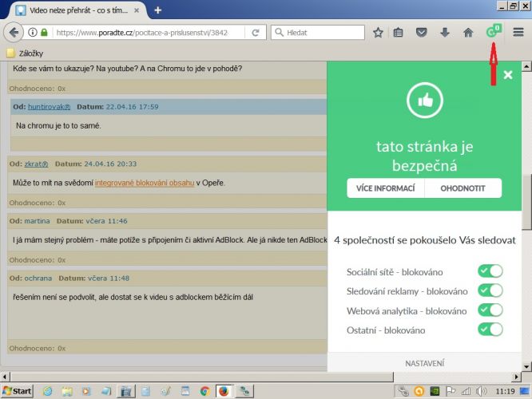Select the 'Video nelze přehrát' tab
Image resolution: width=532 pixels, height=399 pixels.
click(x=78, y=10)
